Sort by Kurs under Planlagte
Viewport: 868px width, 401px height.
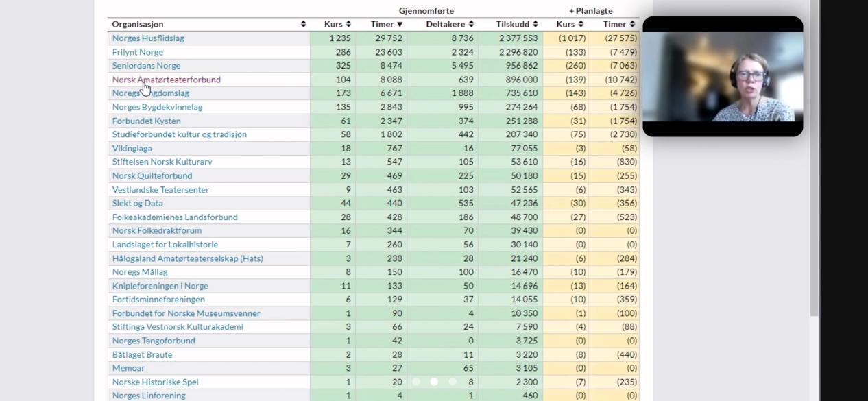point(570,25)
